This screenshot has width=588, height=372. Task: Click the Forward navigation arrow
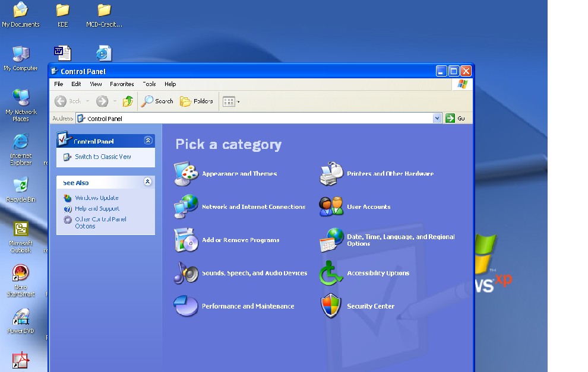pyautogui.click(x=102, y=101)
